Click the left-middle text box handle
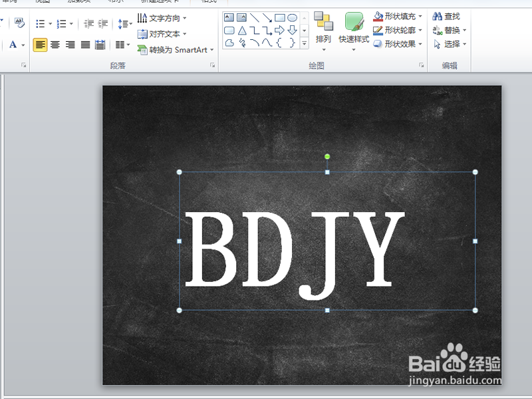 pyautogui.click(x=179, y=241)
